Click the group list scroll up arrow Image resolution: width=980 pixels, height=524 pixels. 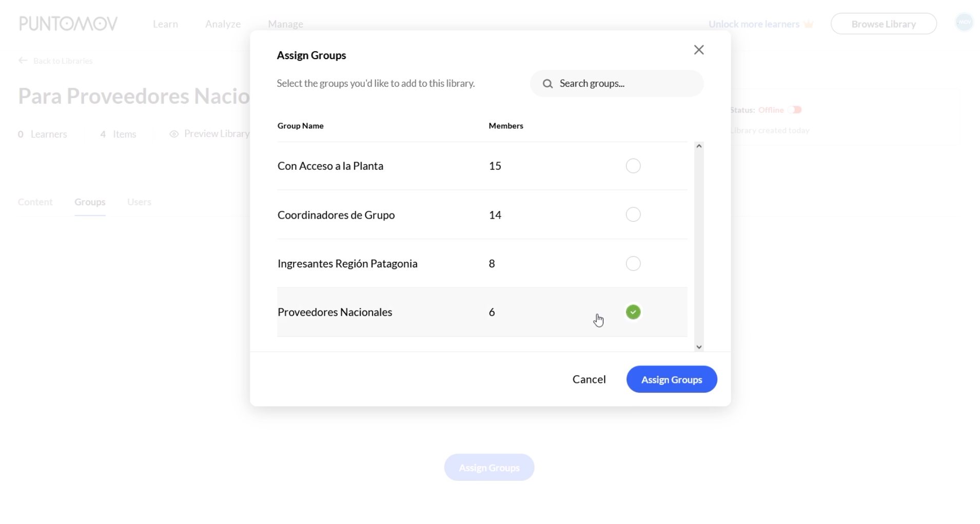[x=699, y=146]
